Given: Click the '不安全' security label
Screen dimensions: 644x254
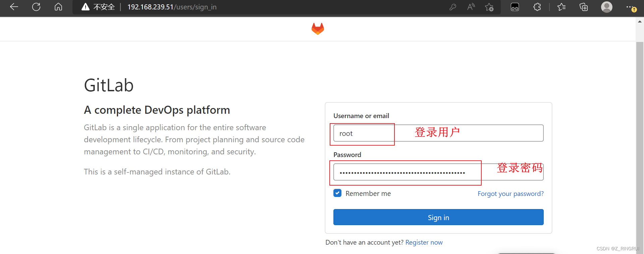Looking at the screenshot, I should (104, 7).
